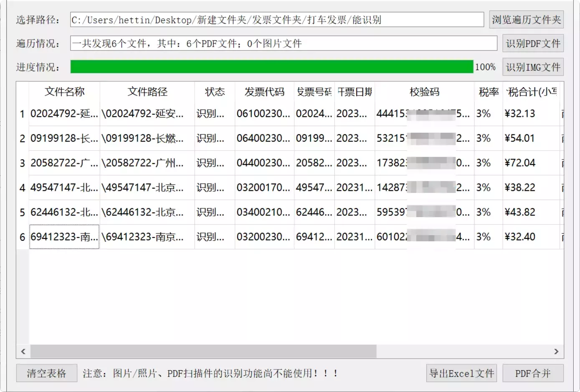
Task: Select the 文件名称 column header
Action: point(64,92)
